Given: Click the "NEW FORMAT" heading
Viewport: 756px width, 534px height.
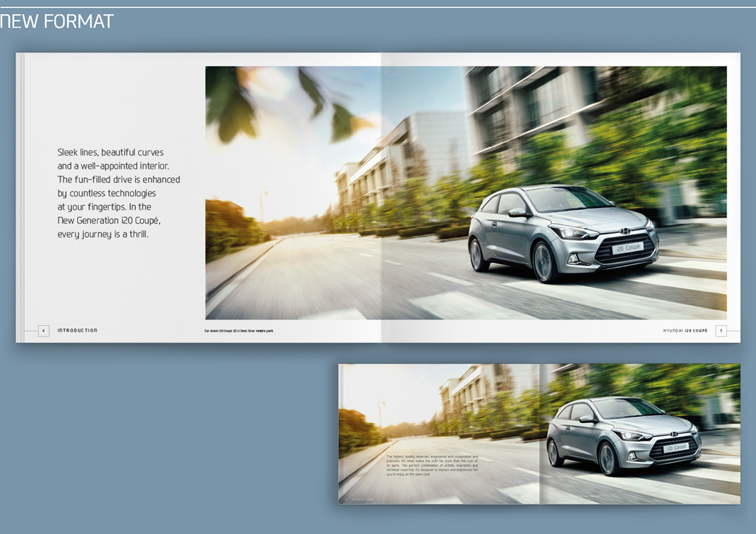Looking at the screenshot, I should (57, 21).
